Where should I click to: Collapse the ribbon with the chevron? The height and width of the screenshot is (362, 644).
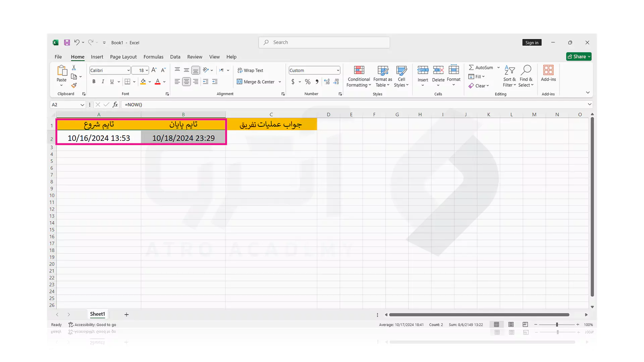588,93
